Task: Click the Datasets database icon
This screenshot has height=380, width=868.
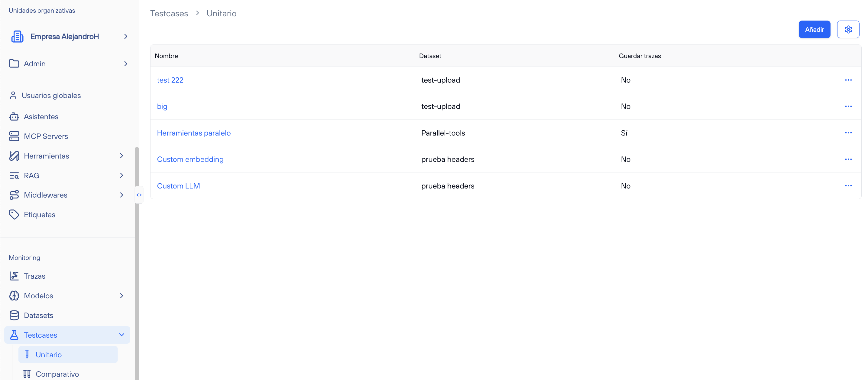Action: pos(14,315)
